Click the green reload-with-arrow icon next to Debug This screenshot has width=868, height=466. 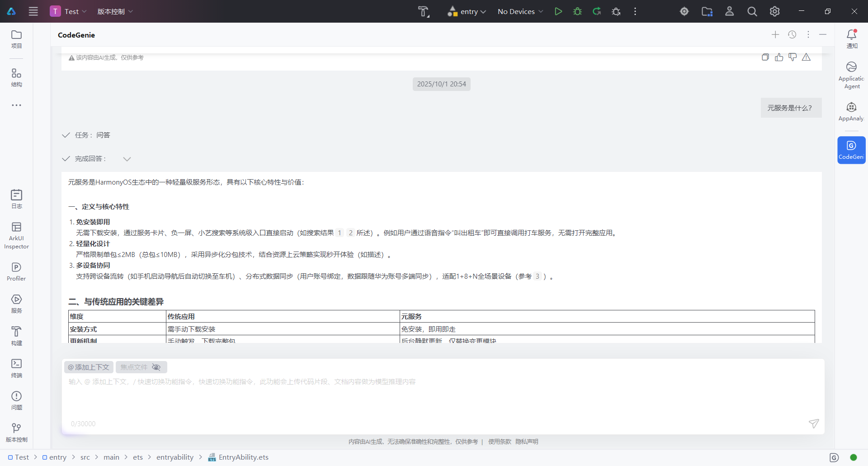pyautogui.click(x=597, y=11)
